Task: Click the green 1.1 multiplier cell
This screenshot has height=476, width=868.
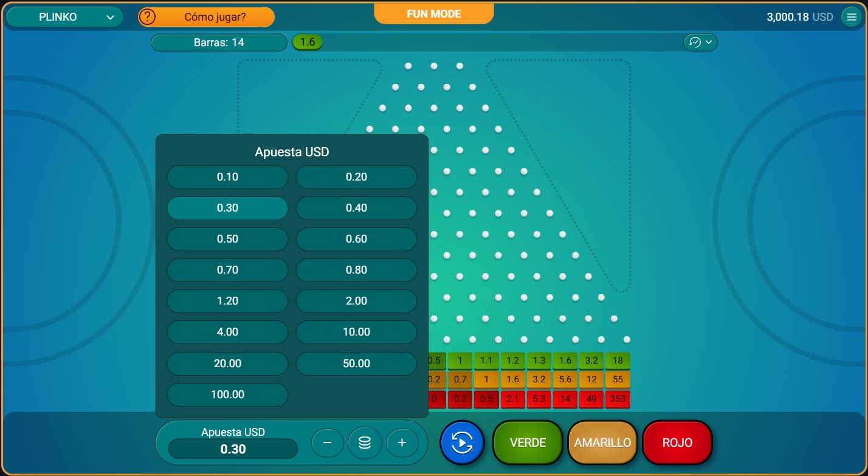Action: coord(486,360)
